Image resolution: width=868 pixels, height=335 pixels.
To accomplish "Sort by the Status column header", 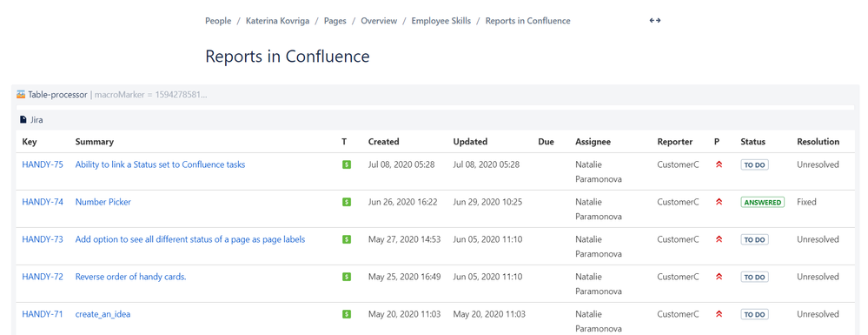I will tap(752, 142).
